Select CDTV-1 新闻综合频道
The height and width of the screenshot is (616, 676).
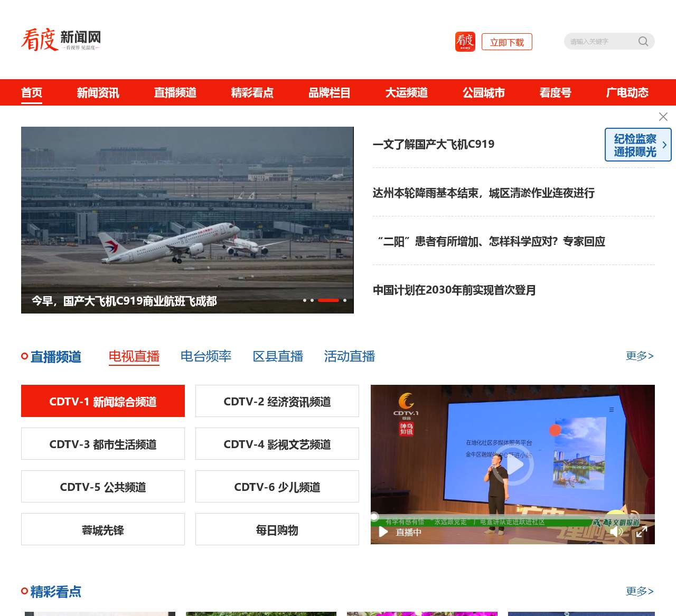click(103, 401)
